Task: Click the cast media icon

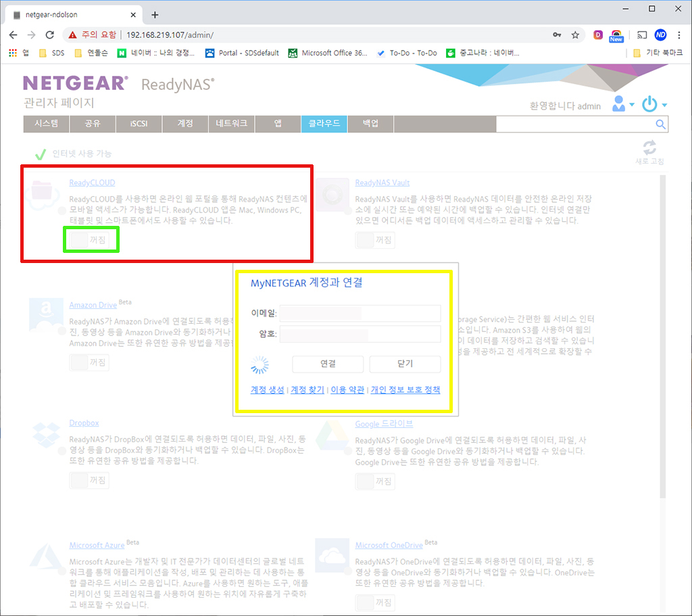Action: tap(642, 35)
